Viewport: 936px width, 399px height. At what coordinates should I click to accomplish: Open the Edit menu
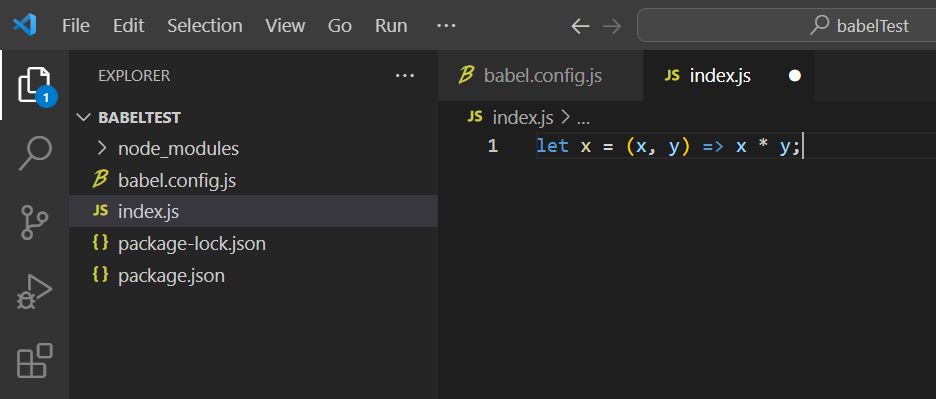(x=129, y=26)
